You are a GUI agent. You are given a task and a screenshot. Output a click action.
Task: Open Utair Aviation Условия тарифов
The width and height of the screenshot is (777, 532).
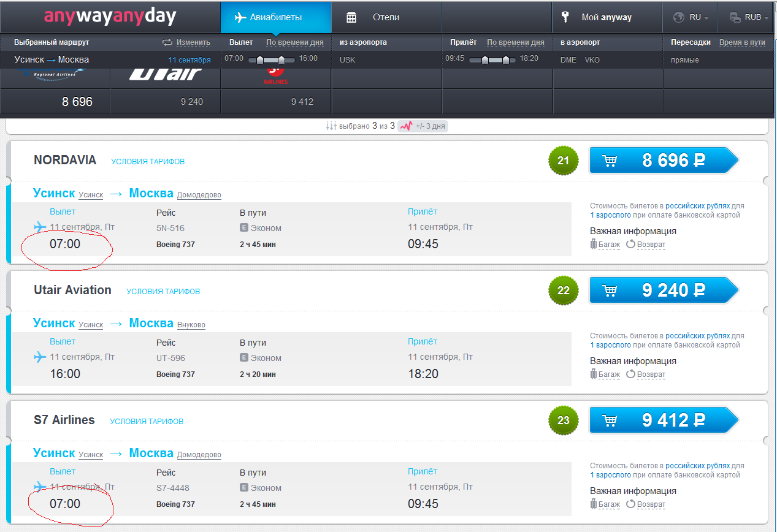coord(163,292)
